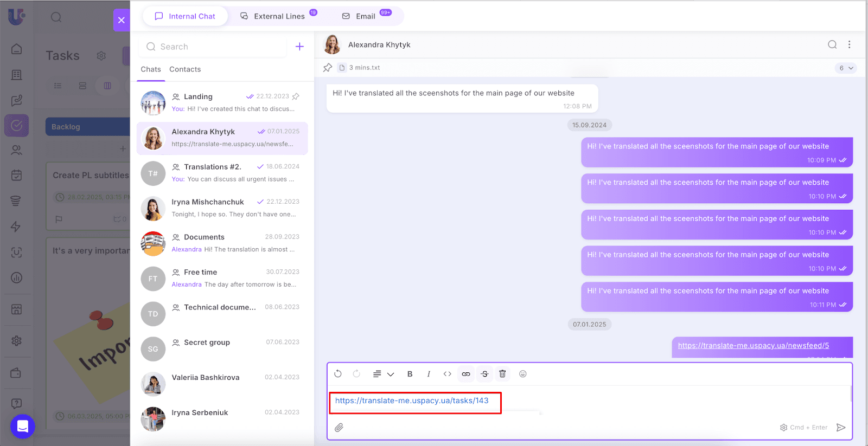Open text alignment dropdown in editor

click(x=383, y=374)
